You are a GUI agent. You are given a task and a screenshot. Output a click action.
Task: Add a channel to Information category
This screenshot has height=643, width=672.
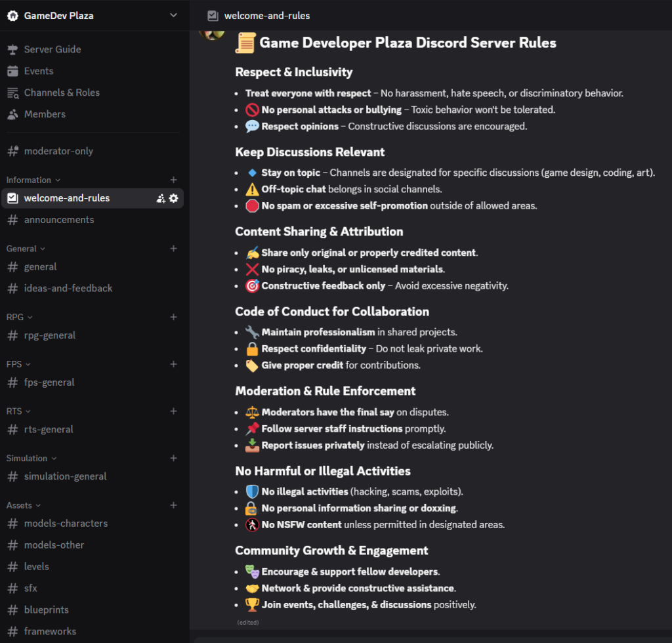tap(173, 180)
